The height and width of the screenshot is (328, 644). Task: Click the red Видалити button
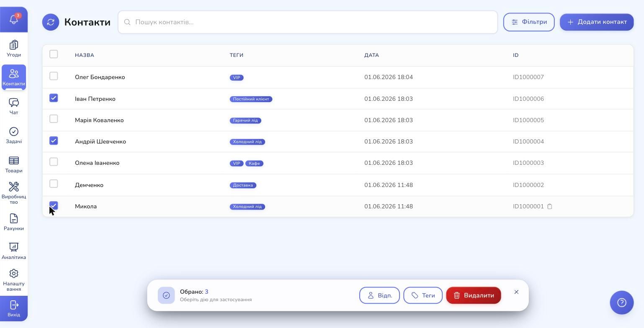click(474, 295)
